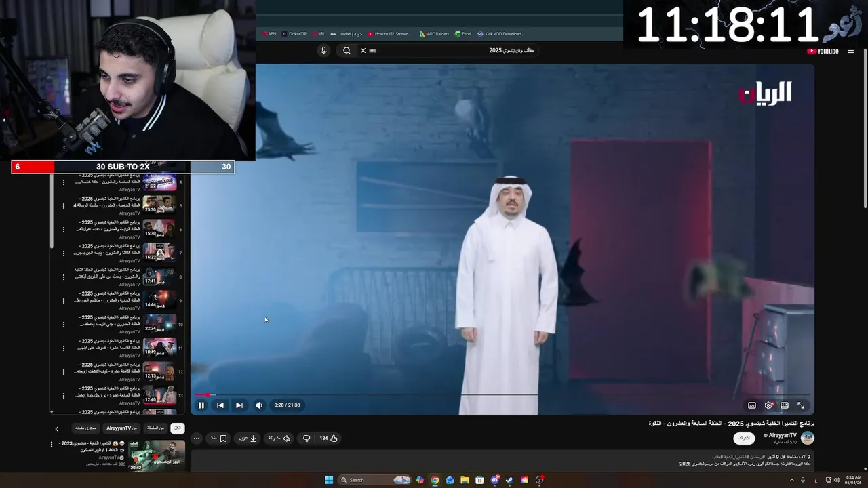Like the video (134 likes)

point(329,439)
